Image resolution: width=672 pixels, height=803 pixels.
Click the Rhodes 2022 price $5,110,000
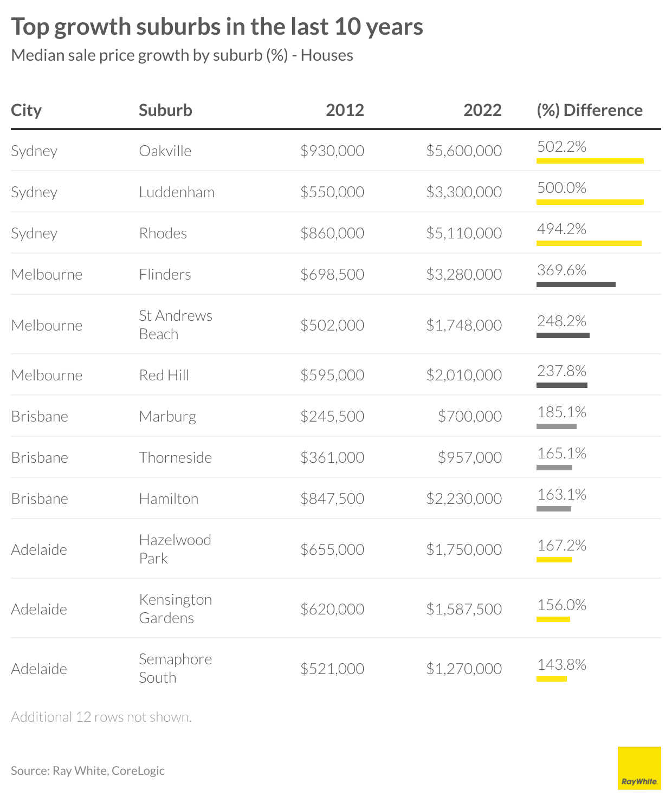coord(464,233)
